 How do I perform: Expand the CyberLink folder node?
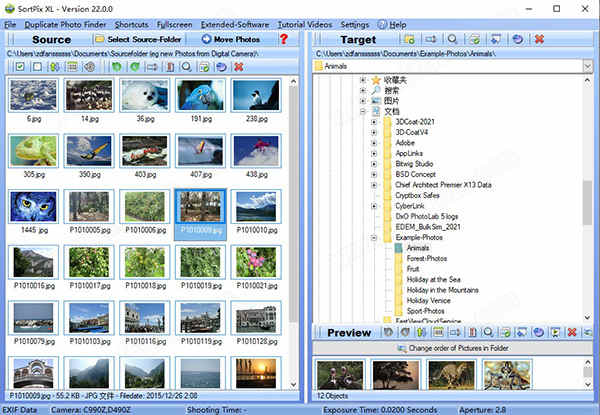tap(374, 206)
